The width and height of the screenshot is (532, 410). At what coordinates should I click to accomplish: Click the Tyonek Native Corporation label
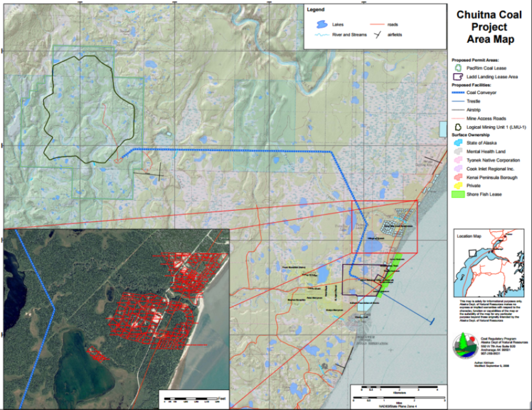[493, 161]
